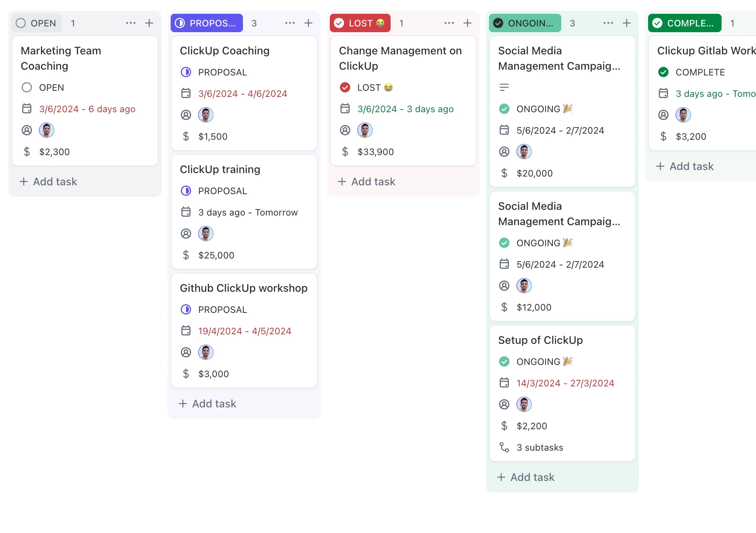
Task: Open the Change Management on ClickUp title
Action: pos(400,58)
